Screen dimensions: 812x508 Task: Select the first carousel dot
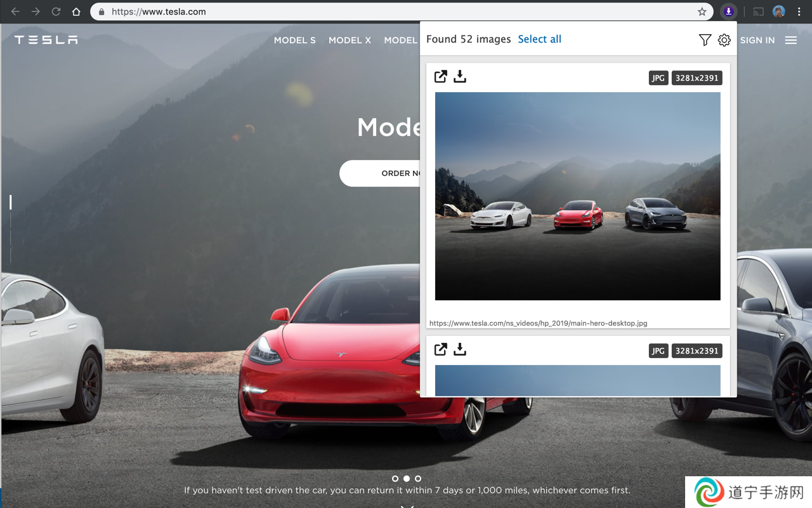[395, 478]
